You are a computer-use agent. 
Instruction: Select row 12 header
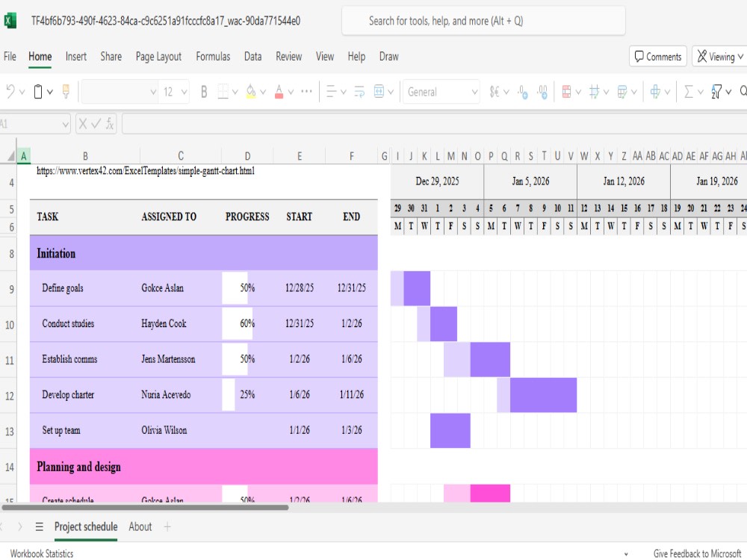pyautogui.click(x=10, y=395)
